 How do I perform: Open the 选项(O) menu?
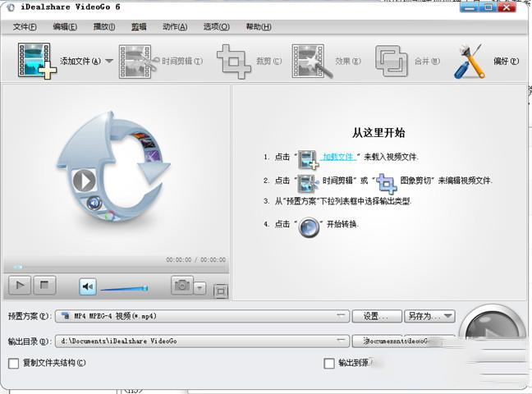216,27
